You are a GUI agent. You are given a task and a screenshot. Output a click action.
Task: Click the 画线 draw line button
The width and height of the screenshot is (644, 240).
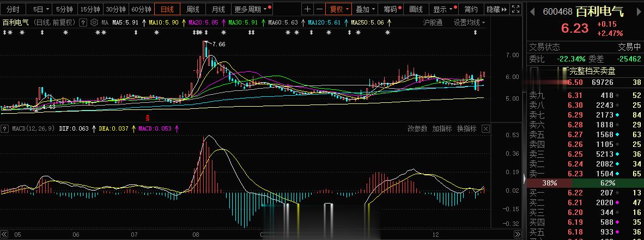click(416, 9)
